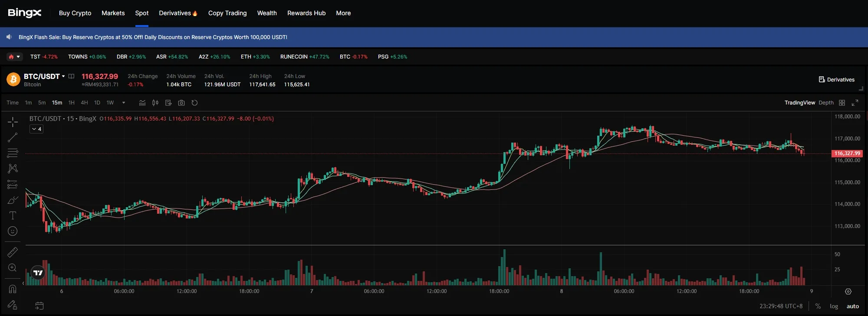The image size is (868, 316).
Task: Click the Derivatives button on the right
Action: click(836, 80)
